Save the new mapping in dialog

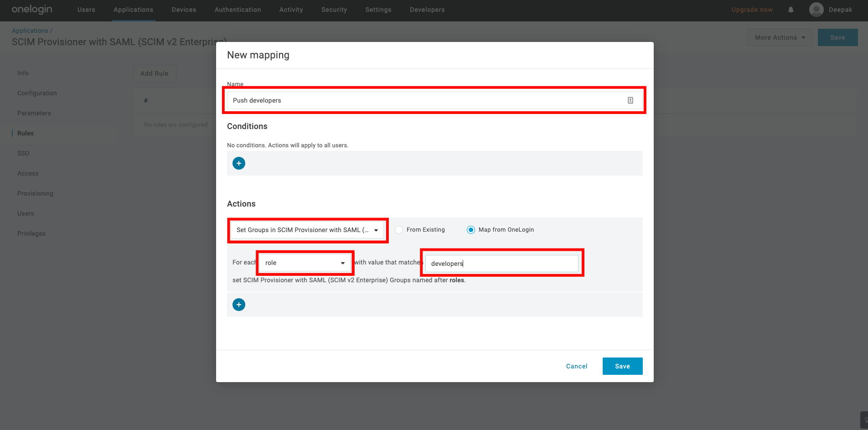point(623,366)
